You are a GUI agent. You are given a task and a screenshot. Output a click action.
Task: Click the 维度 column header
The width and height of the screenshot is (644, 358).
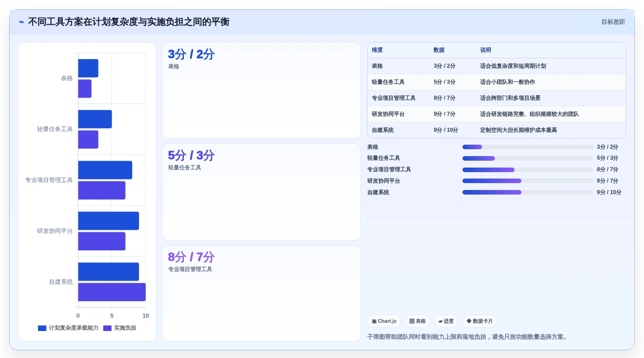click(377, 50)
